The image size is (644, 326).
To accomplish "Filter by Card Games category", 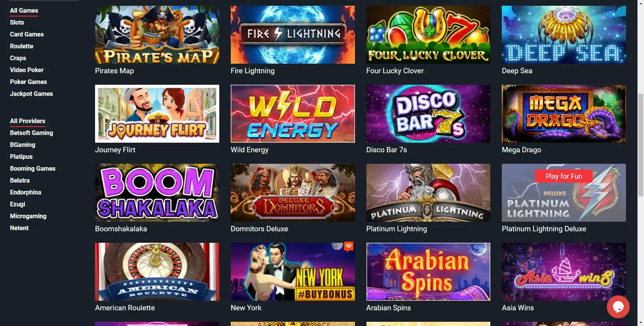I will pyautogui.click(x=27, y=34).
